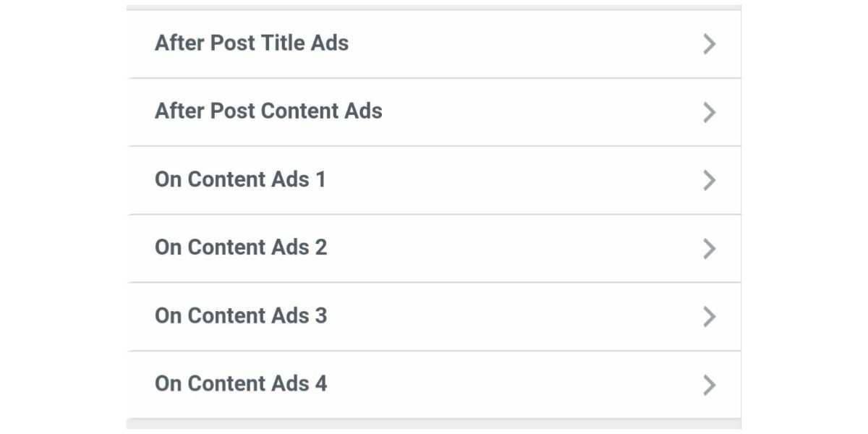This screenshot has height=434, width=868.
Task: Open the After Post Title Ads settings section
Action: point(434,44)
